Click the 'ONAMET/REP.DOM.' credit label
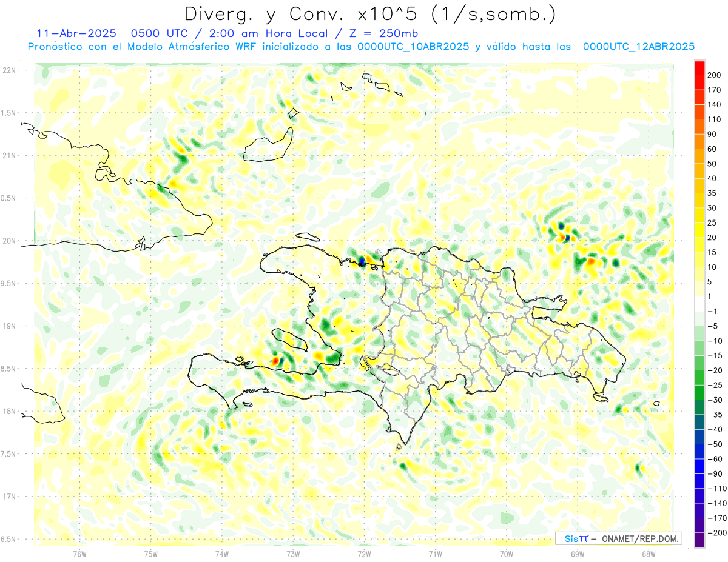 [639, 538]
